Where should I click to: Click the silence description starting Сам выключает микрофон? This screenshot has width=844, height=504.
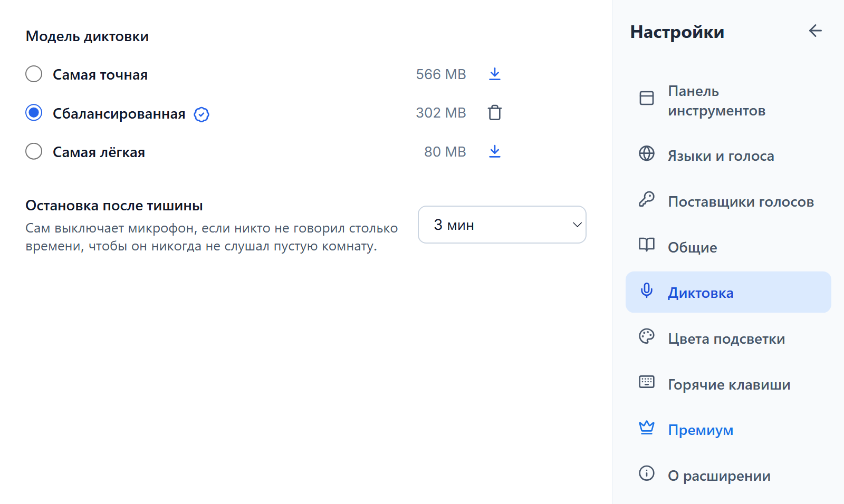tap(212, 237)
